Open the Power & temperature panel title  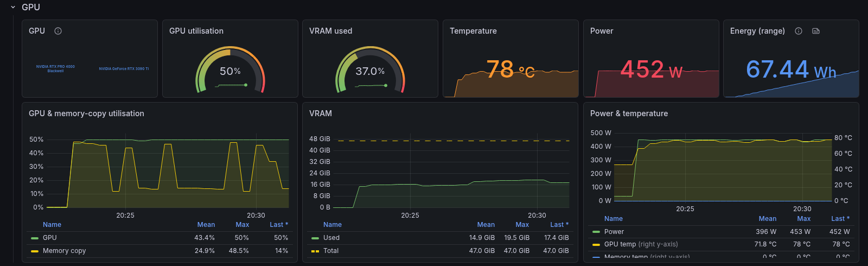(629, 113)
